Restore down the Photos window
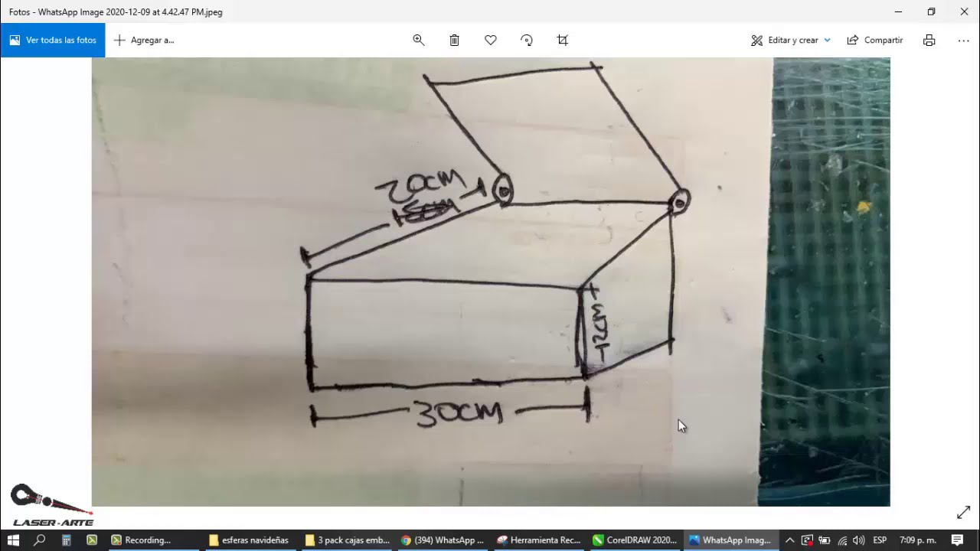 (x=931, y=11)
